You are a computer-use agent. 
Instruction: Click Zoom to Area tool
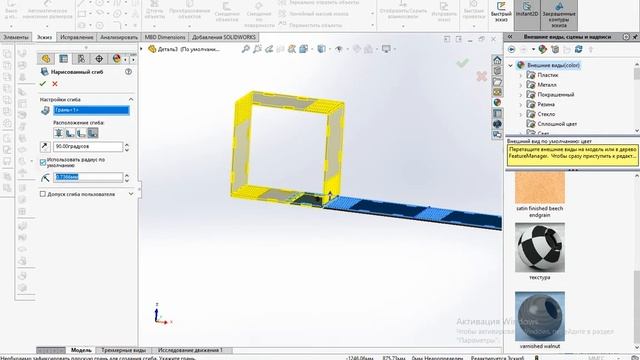(257, 49)
